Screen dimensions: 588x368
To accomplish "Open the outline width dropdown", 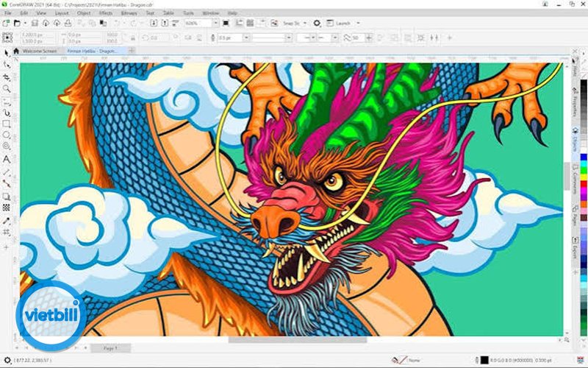I will pyautogui.click(x=246, y=38).
